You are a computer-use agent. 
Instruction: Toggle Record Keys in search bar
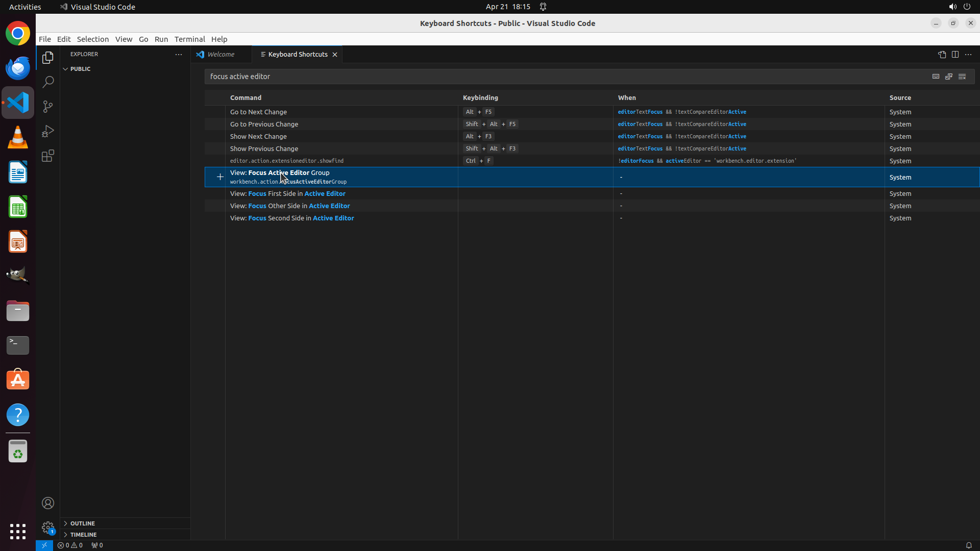point(936,77)
